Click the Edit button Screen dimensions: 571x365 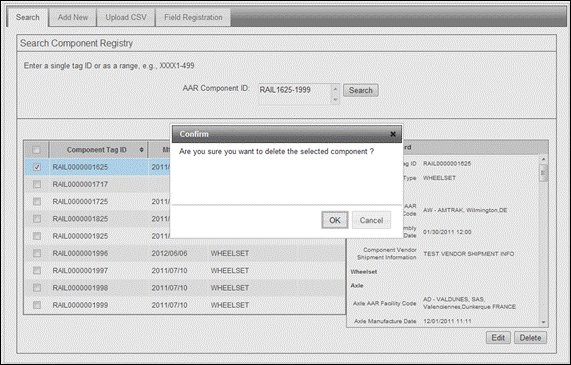pyautogui.click(x=498, y=338)
